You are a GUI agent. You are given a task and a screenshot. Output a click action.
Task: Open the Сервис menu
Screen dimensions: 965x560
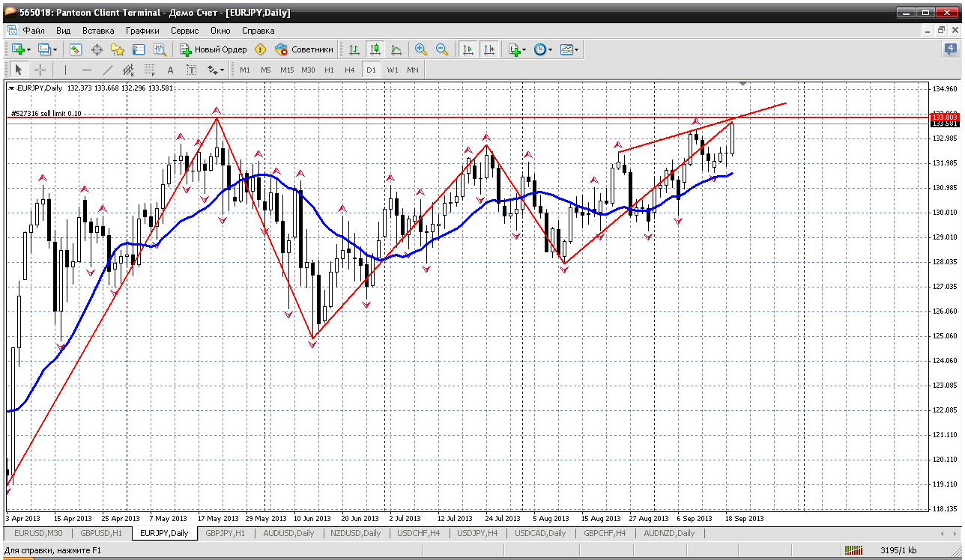[184, 31]
